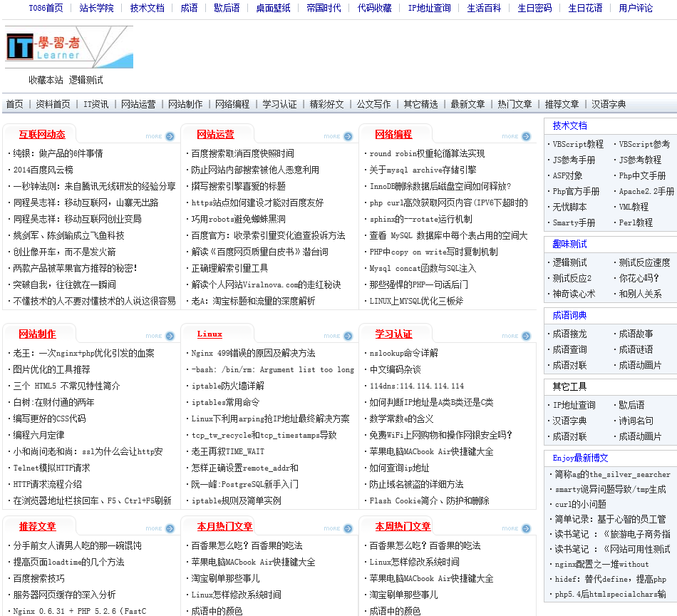Image resolution: width=677 pixels, height=616 pixels.
Task: Open MORE icon for 网站制作 section
Action: tap(160, 336)
